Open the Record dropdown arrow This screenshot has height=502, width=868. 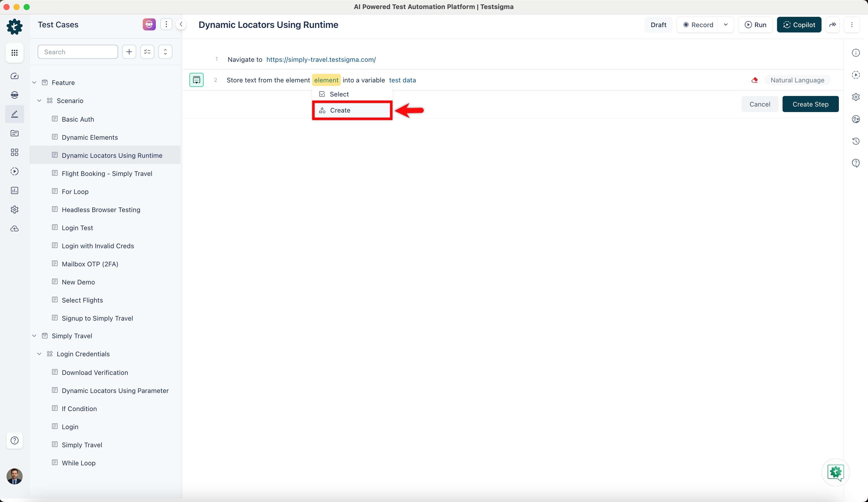726,25
